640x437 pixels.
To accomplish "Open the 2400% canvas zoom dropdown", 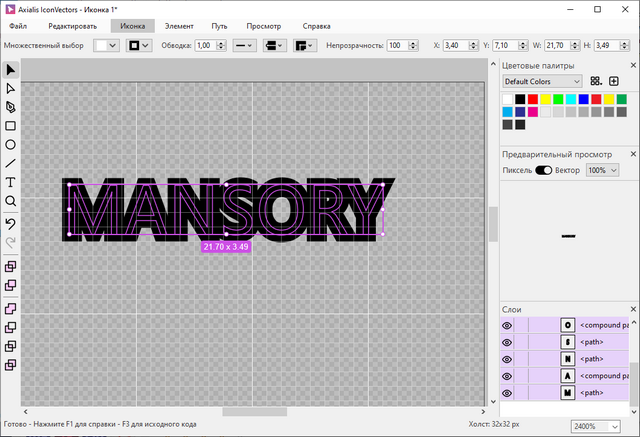I will 596,426.
